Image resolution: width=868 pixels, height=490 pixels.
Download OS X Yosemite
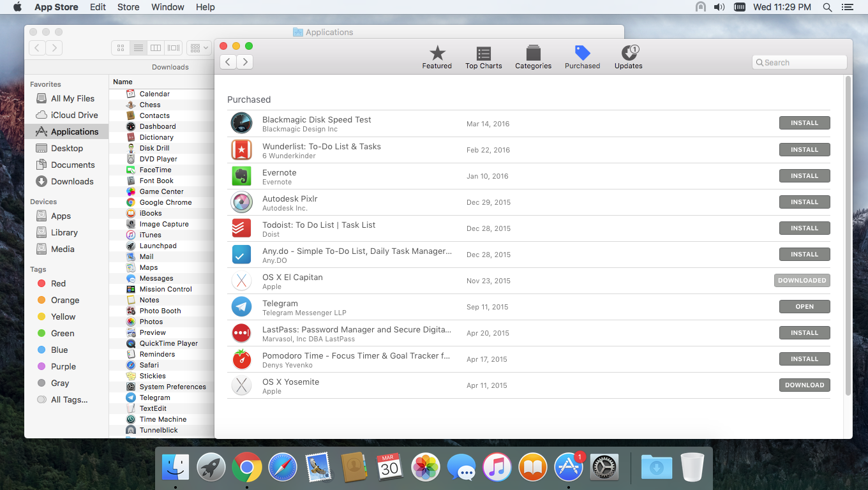click(804, 385)
